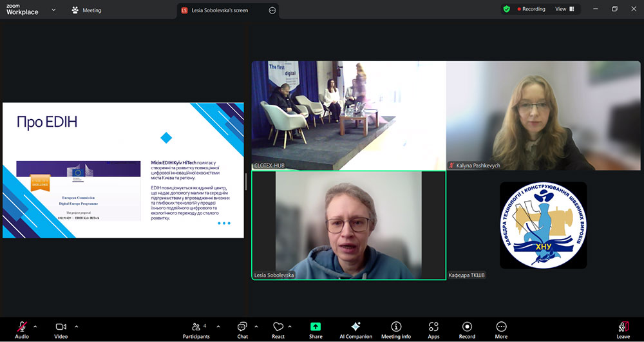Expand the audio options arrow

[35, 327]
